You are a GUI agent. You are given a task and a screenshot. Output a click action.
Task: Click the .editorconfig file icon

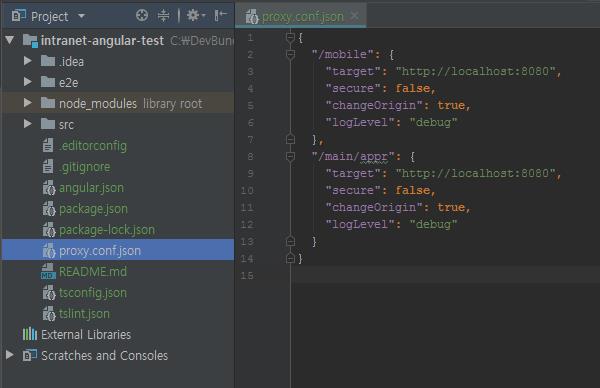coord(48,146)
